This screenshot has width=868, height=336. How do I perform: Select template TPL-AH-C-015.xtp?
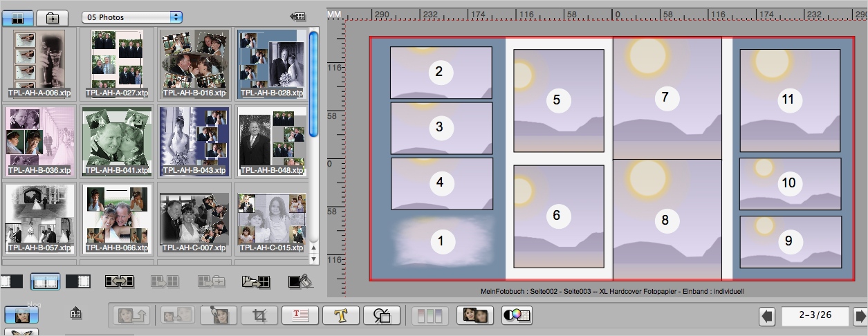(x=271, y=218)
